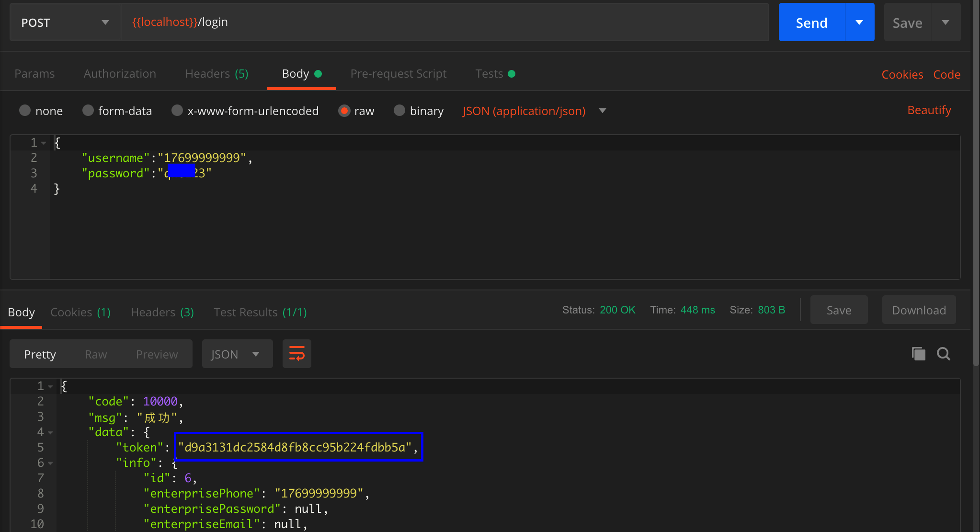Click the blue Send button

click(x=812, y=23)
